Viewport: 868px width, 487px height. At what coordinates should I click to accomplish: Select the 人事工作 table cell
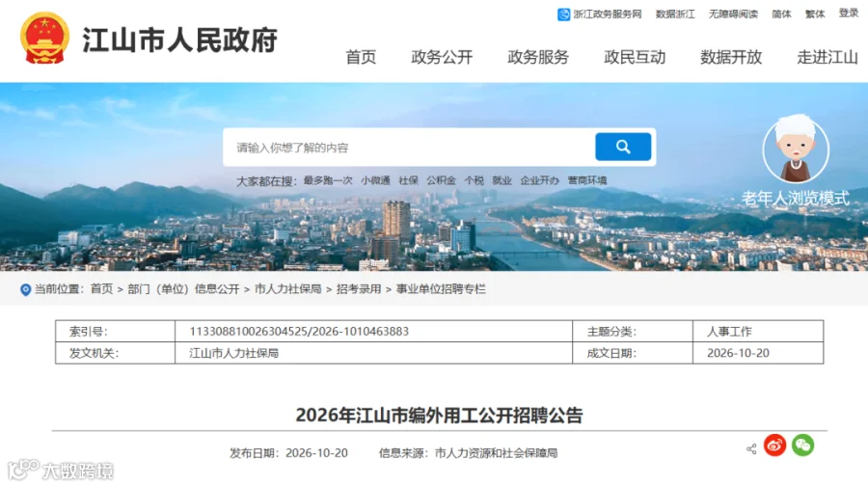pyautogui.click(x=758, y=331)
